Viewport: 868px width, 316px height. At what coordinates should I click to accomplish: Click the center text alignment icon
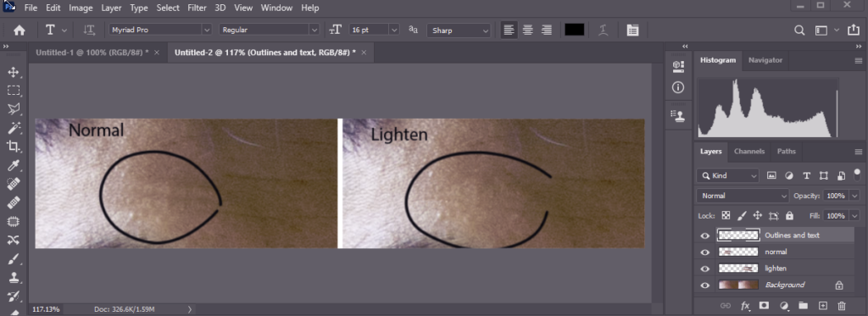527,30
